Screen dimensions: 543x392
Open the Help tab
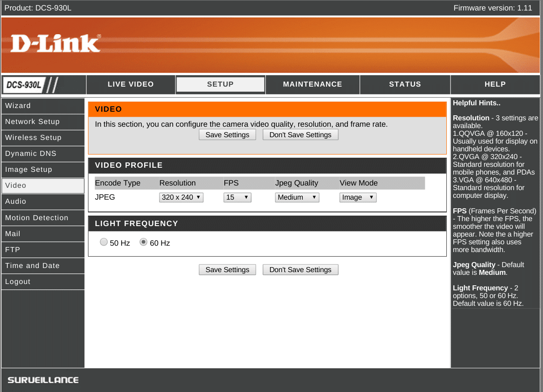click(495, 84)
